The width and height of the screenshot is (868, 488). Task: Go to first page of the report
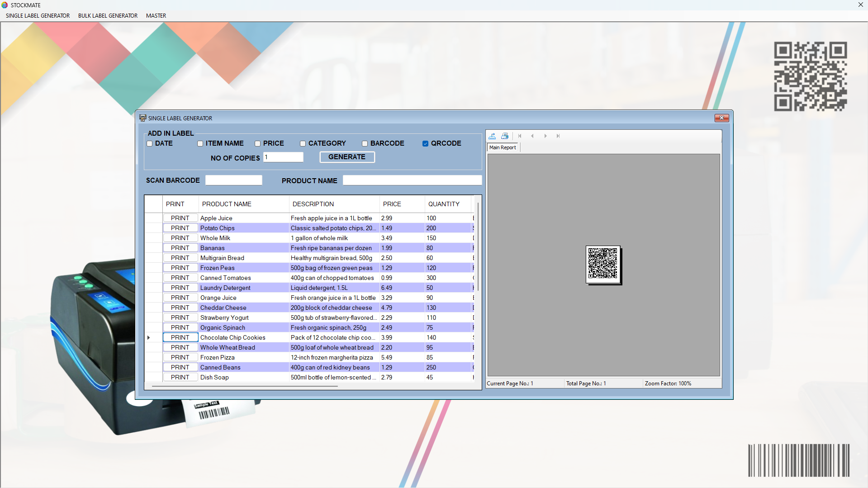tap(520, 136)
